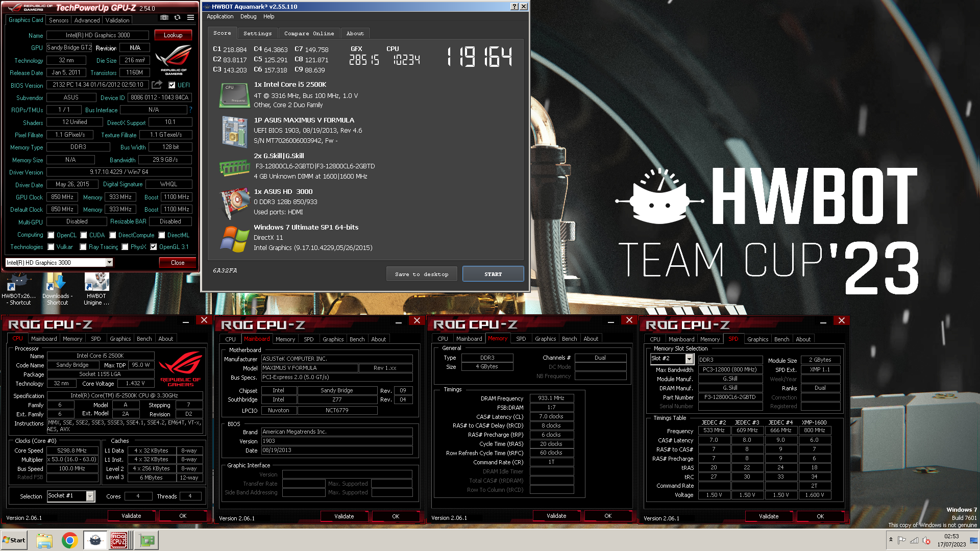Screen dimensions: 980x551
Task: Click the GPU Name field Intel HD Graphics 3000
Action: [97, 35]
